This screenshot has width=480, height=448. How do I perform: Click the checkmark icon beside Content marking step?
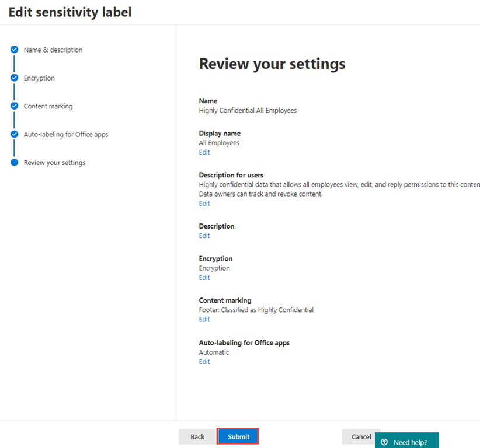click(15, 106)
